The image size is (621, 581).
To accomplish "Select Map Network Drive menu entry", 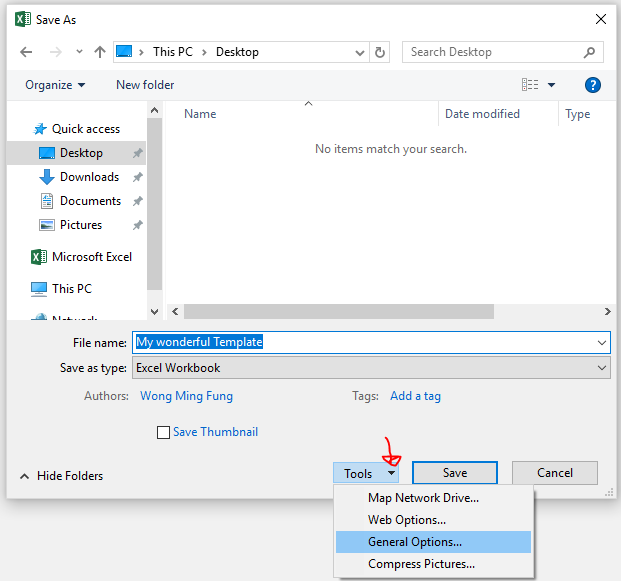I will [423, 498].
